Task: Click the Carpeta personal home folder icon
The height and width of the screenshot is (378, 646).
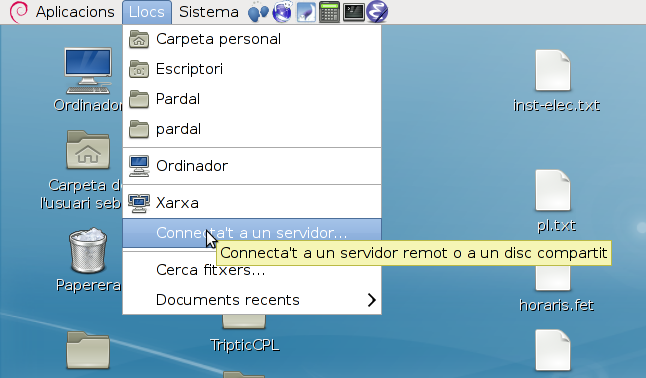Action: 139,39
